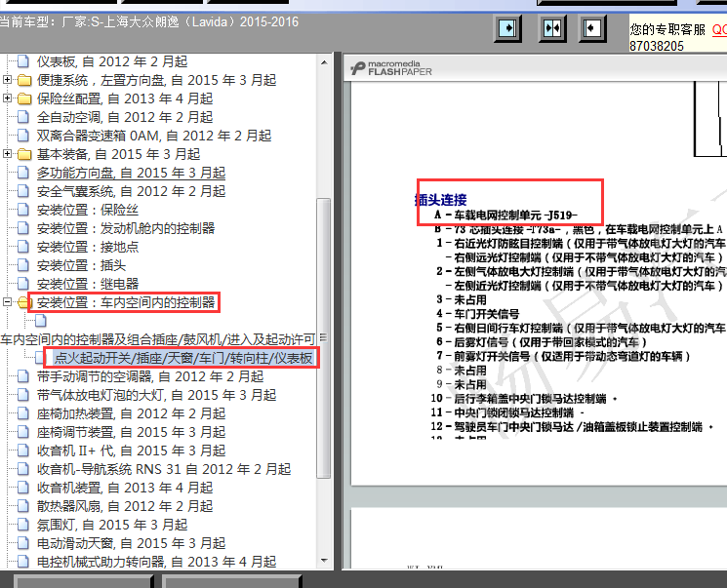Expand the 保险丝配置 自 2013 年 folder
727x588 pixels.
pyautogui.click(x=7, y=98)
